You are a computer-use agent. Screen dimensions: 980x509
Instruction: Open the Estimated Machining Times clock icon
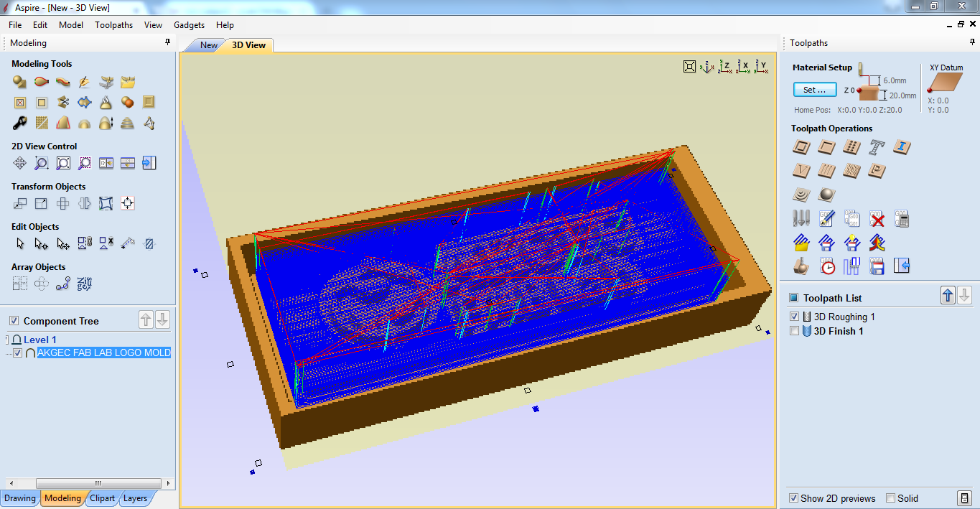tap(826, 266)
